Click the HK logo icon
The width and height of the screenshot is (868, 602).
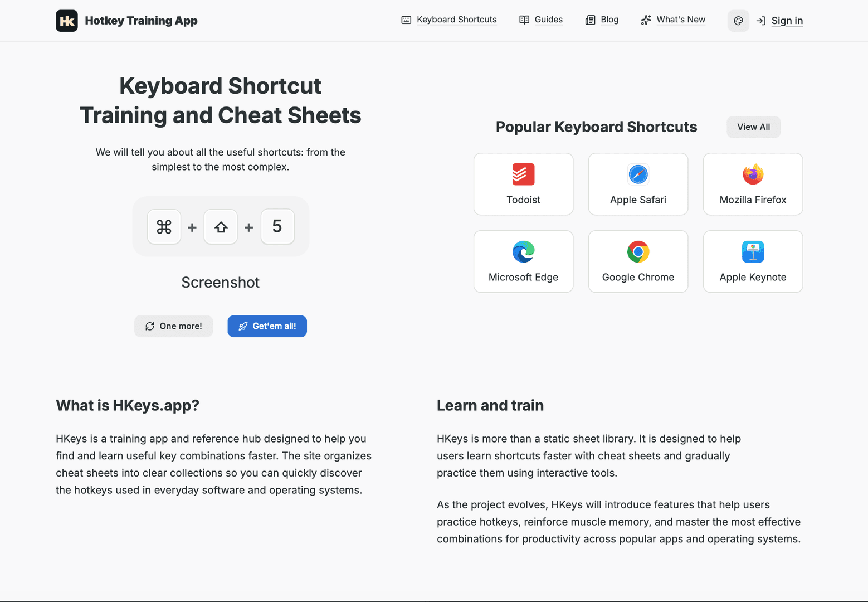67,21
